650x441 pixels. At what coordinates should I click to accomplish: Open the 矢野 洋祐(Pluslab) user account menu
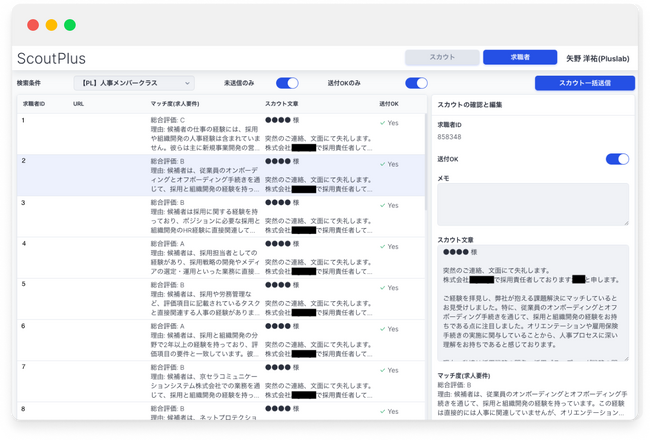tap(597, 59)
